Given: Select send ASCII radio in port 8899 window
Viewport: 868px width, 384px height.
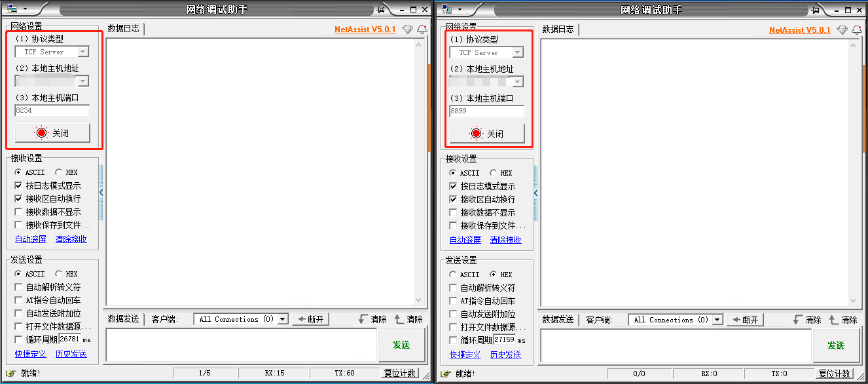Looking at the screenshot, I should [453, 275].
